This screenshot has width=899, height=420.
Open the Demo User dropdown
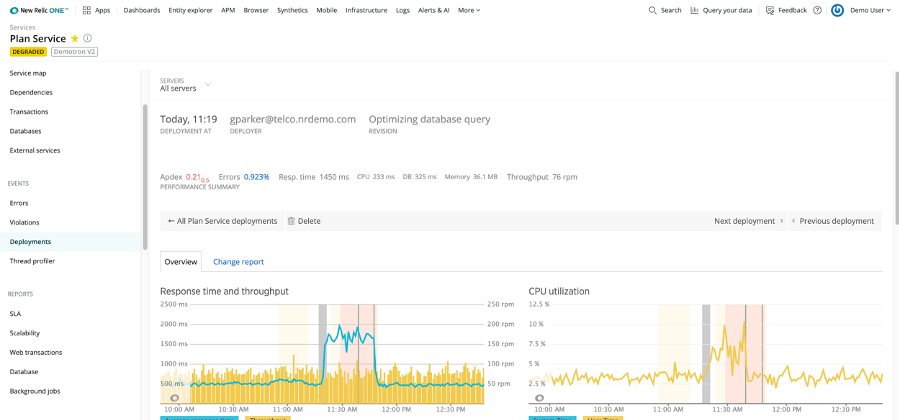coord(870,10)
